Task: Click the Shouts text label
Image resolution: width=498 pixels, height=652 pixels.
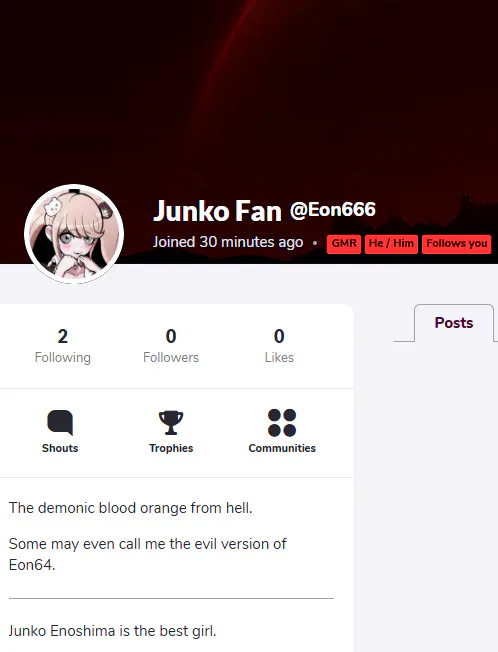Action: (60, 448)
